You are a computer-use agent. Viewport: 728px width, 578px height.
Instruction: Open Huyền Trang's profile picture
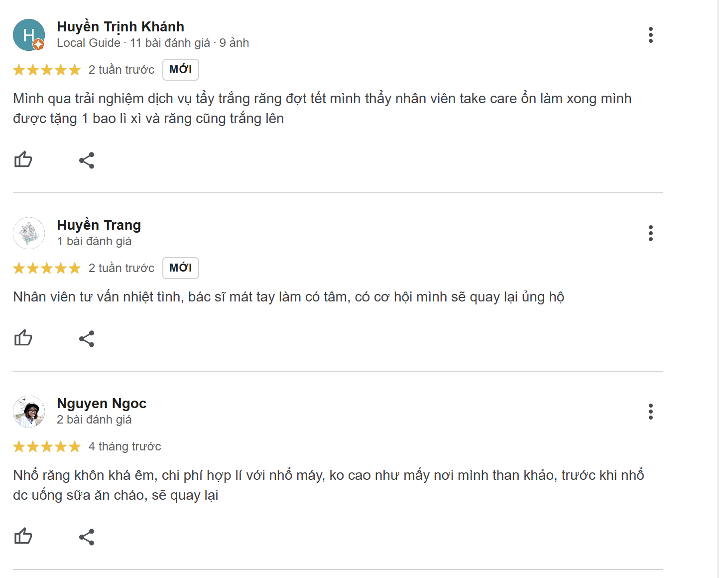point(29,233)
